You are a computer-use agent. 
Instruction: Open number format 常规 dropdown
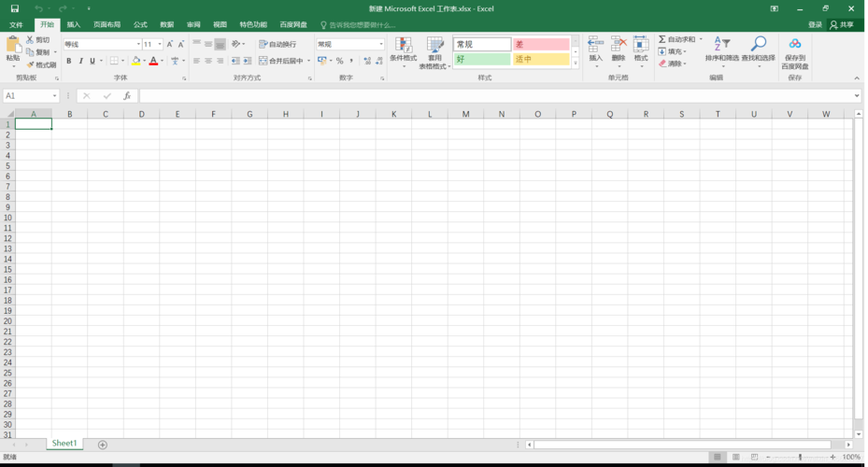point(381,44)
